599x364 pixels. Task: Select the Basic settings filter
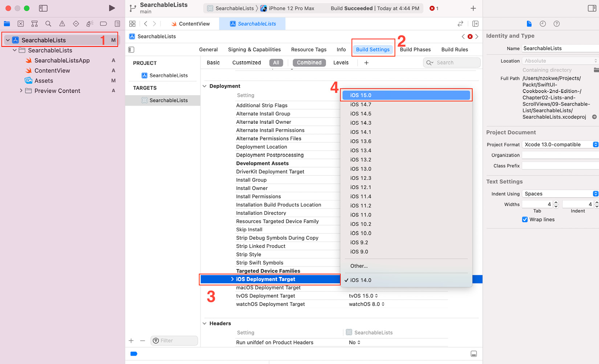coord(213,63)
